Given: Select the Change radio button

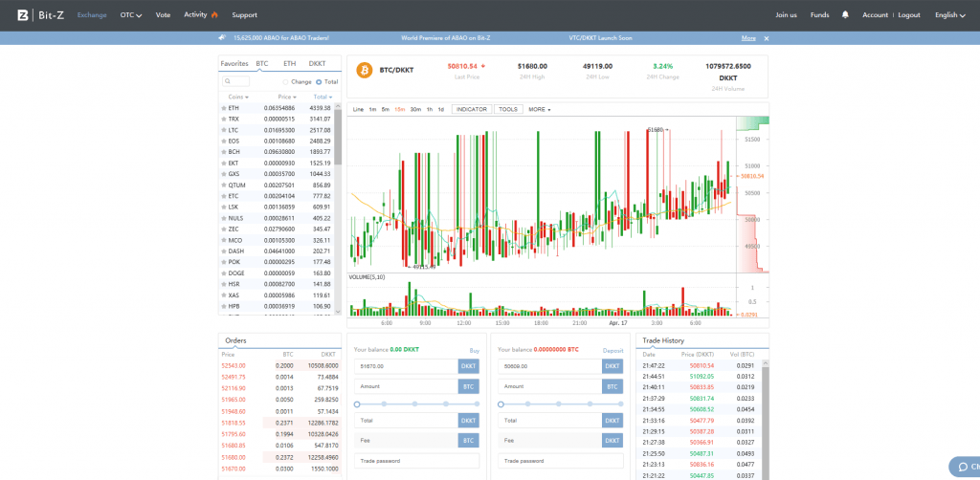Looking at the screenshot, I should (285, 82).
